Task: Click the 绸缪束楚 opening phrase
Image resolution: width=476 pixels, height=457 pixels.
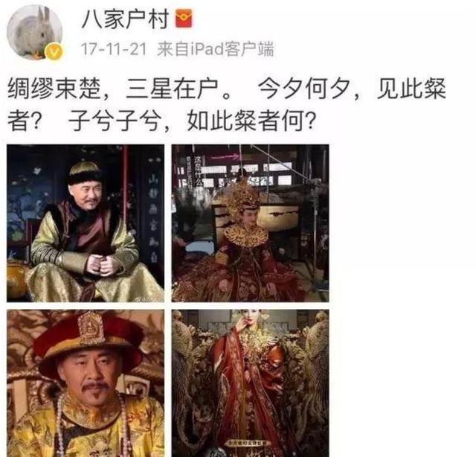Action: (54, 89)
